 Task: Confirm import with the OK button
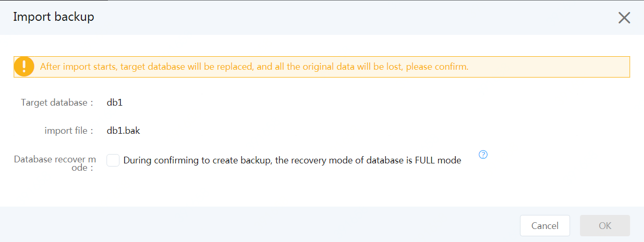tap(605, 225)
